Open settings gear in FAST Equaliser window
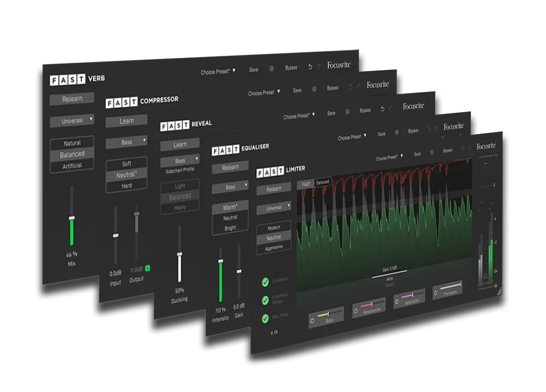Image resolution: width=546 pixels, height=392 pixels. [x=397, y=132]
